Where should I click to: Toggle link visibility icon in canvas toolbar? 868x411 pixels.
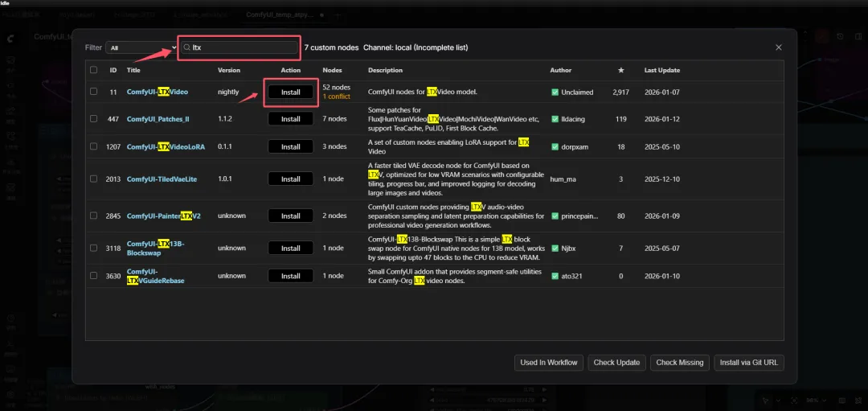point(857,401)
